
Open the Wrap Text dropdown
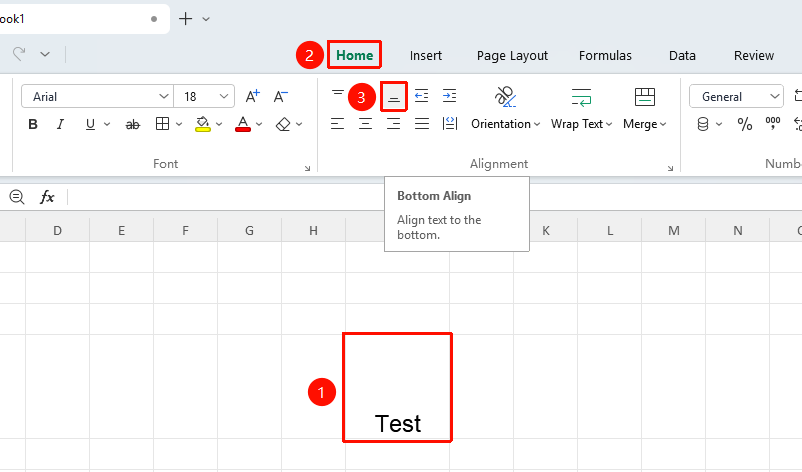click(582, 124)
